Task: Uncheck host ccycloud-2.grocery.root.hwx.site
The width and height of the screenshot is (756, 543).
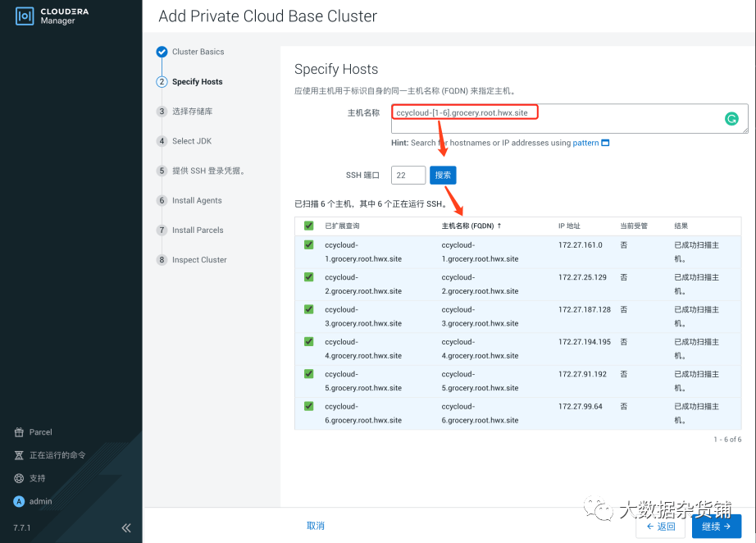Action: [309, 277]
